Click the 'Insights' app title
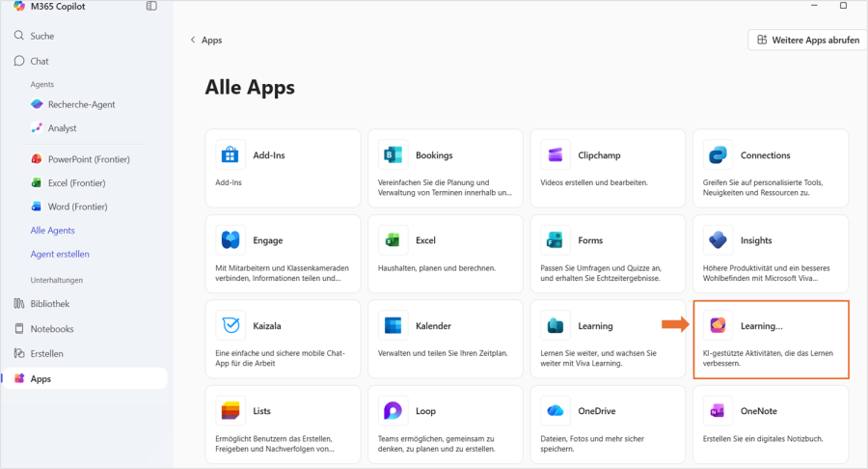 tap(756, 240)
